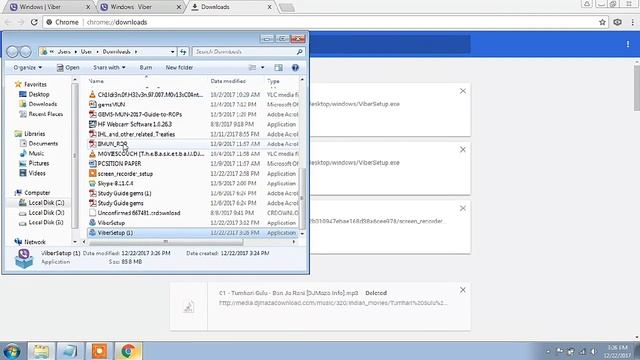Select HF Webcam Software icon
640x360 pixels.
(x=93, y=124)
